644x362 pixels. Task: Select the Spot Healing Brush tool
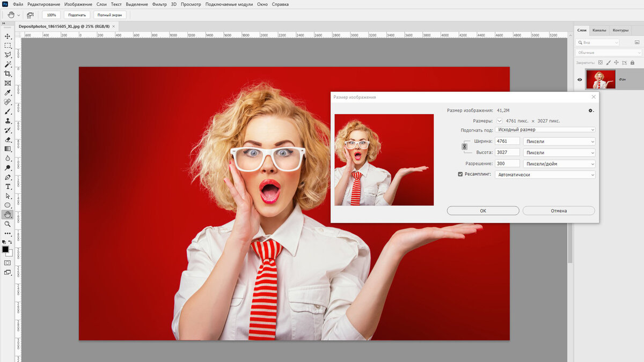coord(8,102)
